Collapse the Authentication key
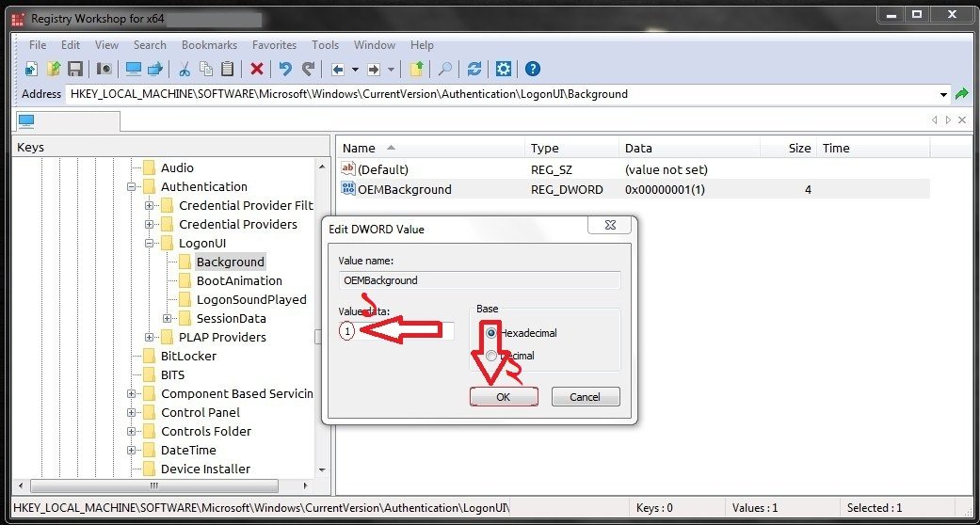This screenshot has height=525, width=980. (131, 187)
